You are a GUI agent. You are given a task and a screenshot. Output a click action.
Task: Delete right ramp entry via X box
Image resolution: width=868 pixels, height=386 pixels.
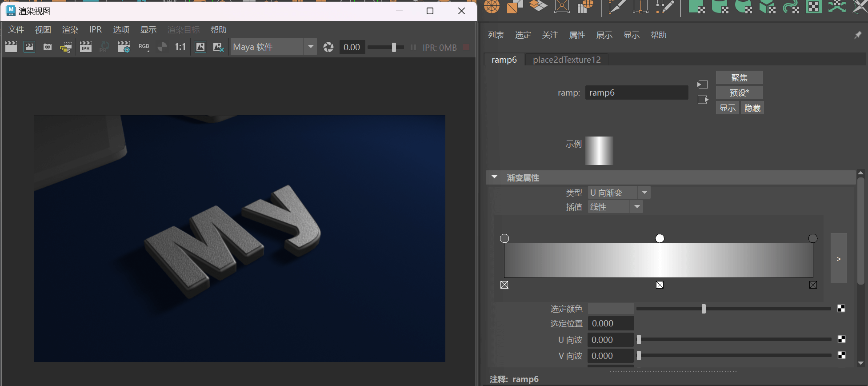click(813, 285)
